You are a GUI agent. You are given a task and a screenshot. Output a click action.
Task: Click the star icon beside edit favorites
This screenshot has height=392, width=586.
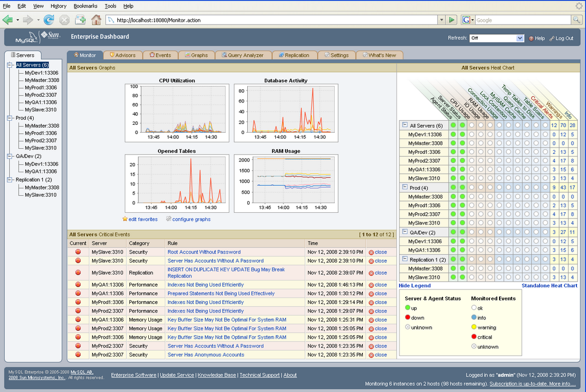(125, 219)
